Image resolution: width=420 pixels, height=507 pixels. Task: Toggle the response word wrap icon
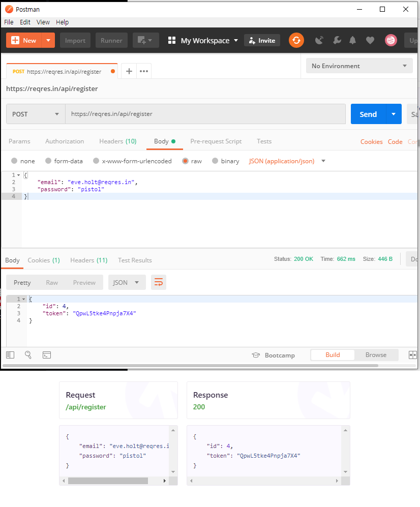coord(159,282)
